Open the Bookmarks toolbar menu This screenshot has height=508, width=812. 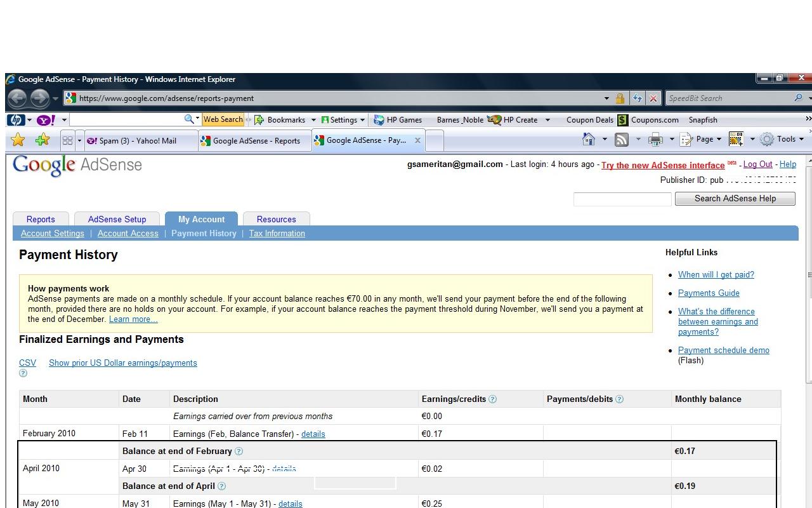click(x=285, y=119)
